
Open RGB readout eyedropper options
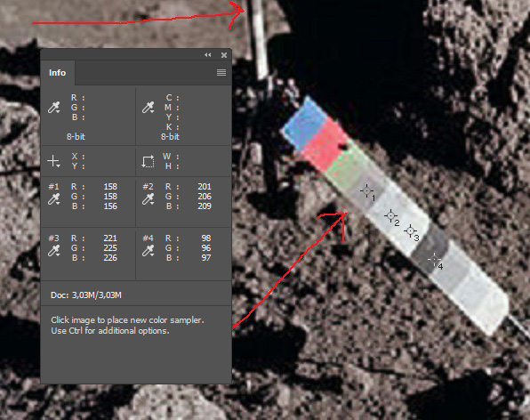tap(53, 107)
